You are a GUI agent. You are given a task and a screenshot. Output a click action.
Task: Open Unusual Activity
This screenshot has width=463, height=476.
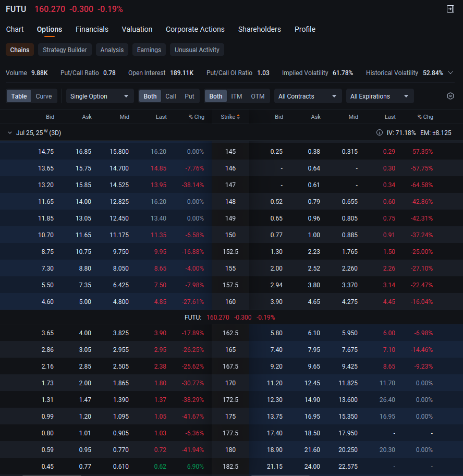point(197,50)
